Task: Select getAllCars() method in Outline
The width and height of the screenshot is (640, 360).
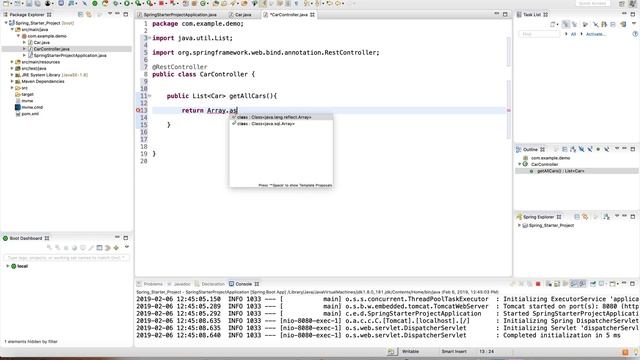Action: point(560,171)
